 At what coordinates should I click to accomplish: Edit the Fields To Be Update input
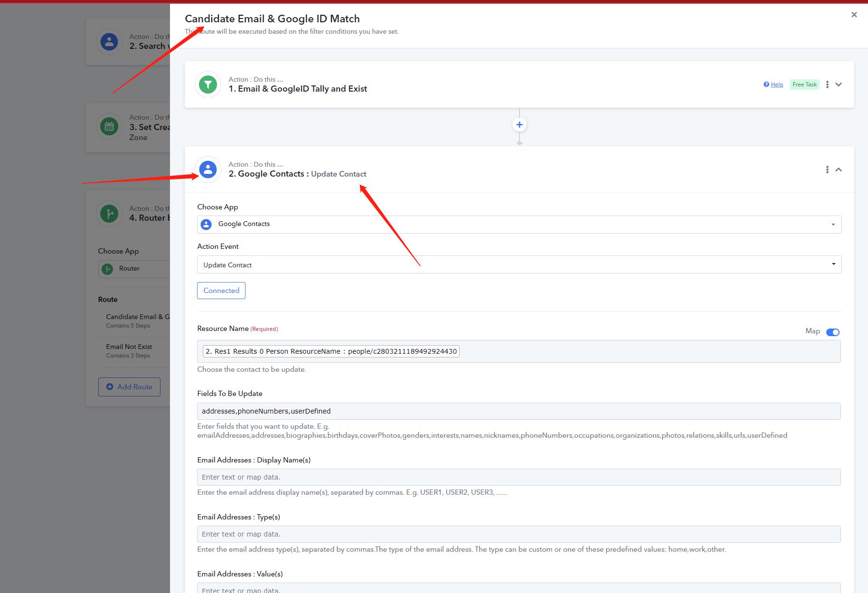click(519, 411)
